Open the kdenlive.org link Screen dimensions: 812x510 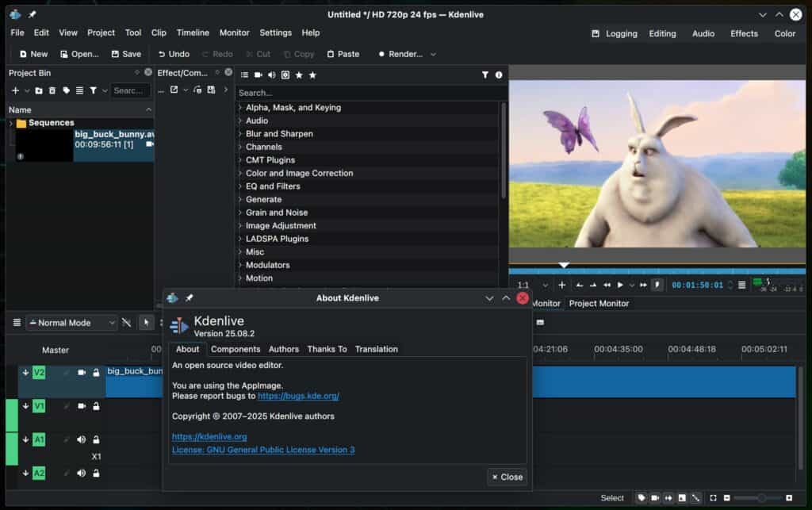click(209, 436)
